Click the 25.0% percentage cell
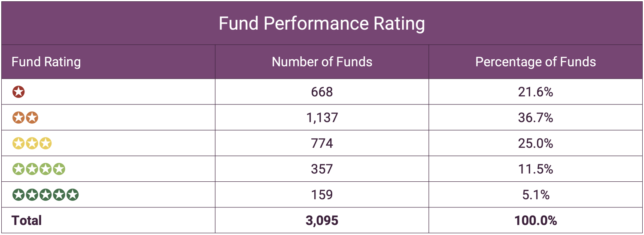644x235 pixels. [535, 143]
